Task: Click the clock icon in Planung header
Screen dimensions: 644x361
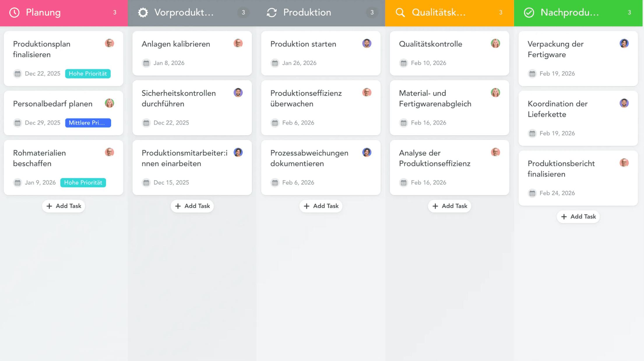Action: [x=14, y=13]
